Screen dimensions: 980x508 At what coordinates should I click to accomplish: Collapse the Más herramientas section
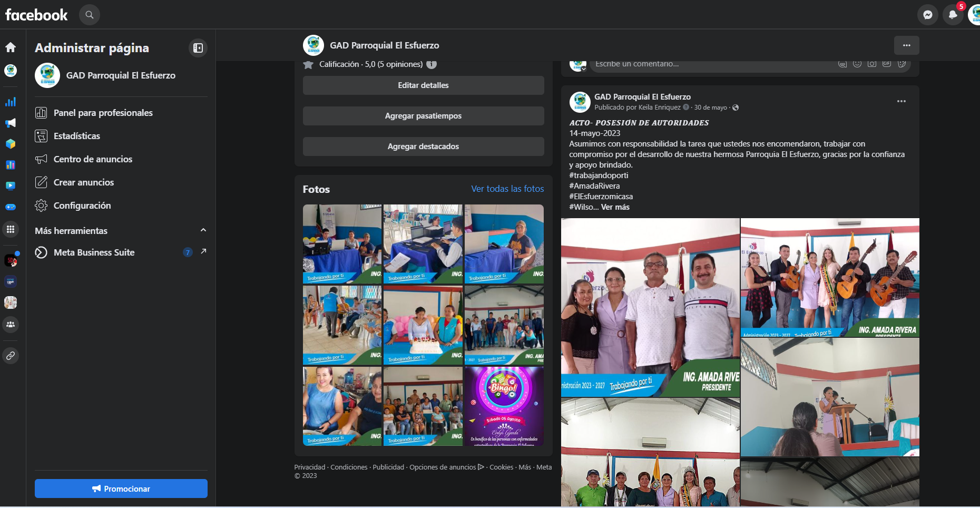pos(203,230)
